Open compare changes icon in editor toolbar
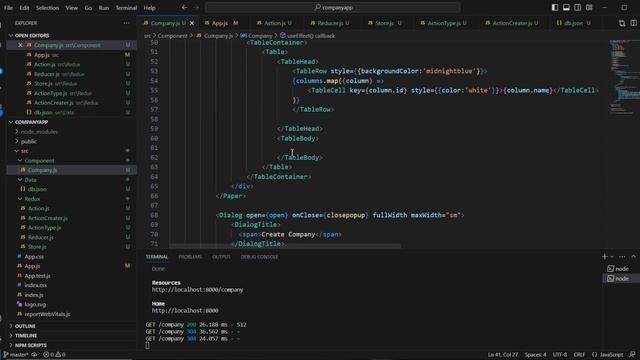 coord(622,23)
